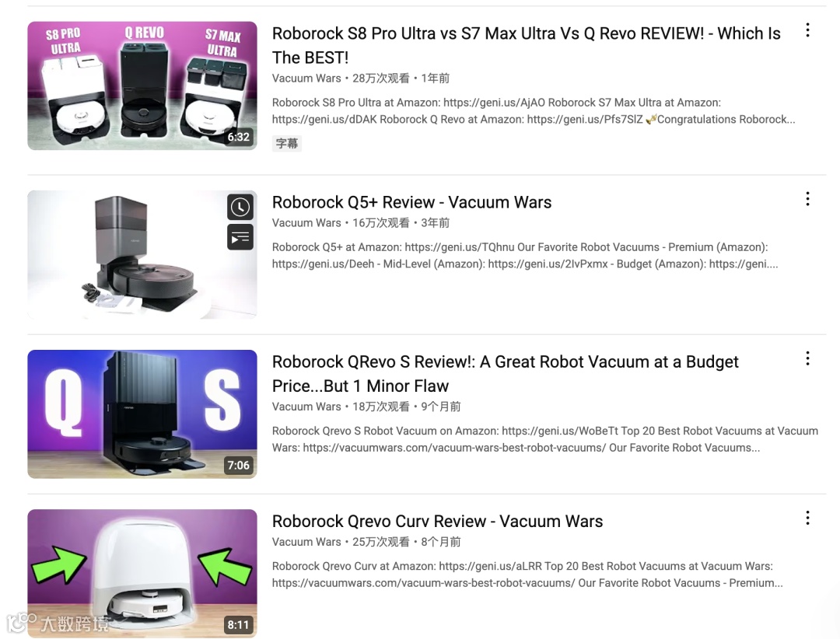Open the S8 Pro vs S7 Max thumbnail
This screenshot has width=840, height=639.
142,86
